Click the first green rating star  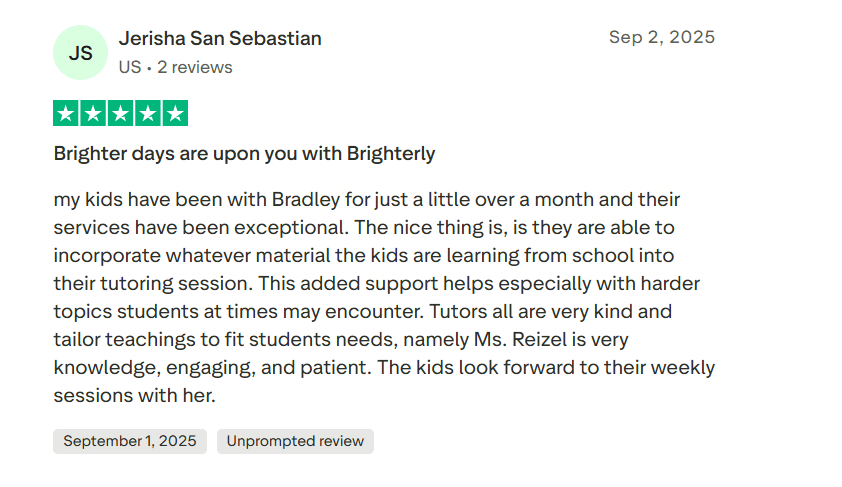pyautogui.click(x=66, y=114)
